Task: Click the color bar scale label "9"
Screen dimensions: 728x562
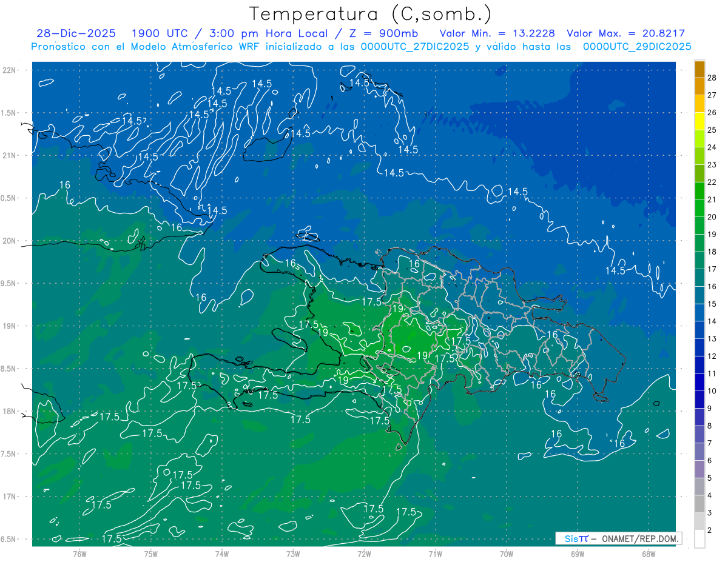Action: pyautogui.click(x=710, y=409)
